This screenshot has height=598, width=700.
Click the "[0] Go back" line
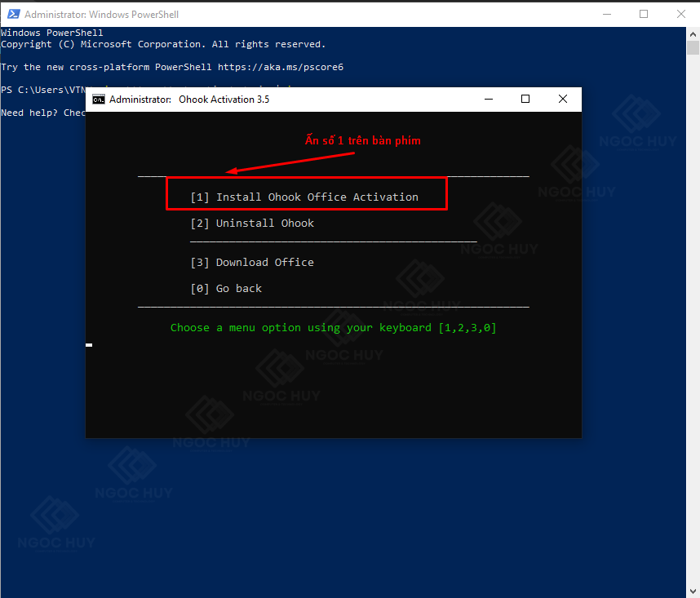point(226,289)
